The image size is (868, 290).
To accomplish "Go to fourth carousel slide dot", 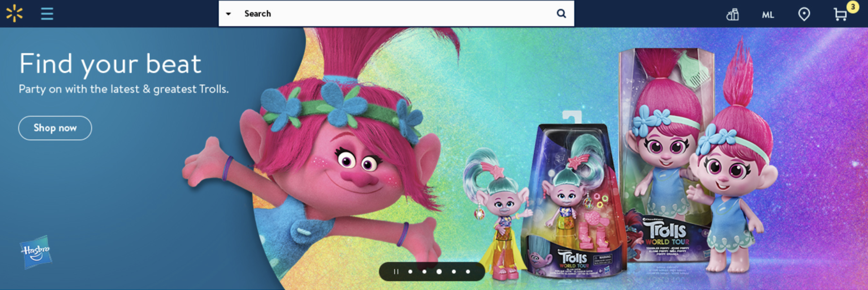I will pos(454,272).
